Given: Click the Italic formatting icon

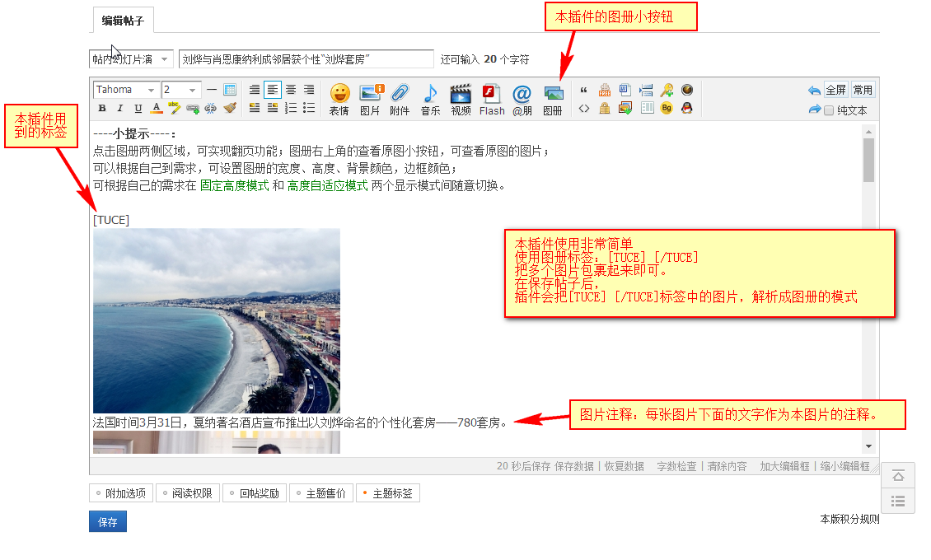Looking at the screenshot, I should [120, 108].
